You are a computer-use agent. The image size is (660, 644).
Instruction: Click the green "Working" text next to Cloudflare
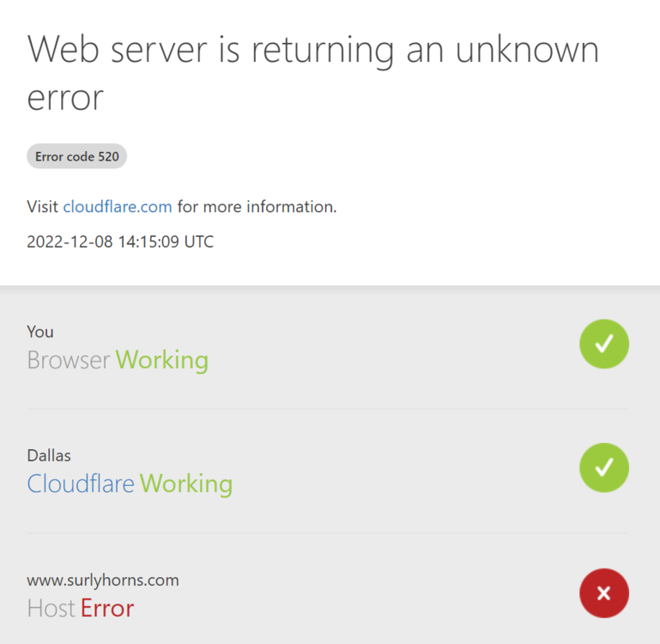tap(186, 483)
